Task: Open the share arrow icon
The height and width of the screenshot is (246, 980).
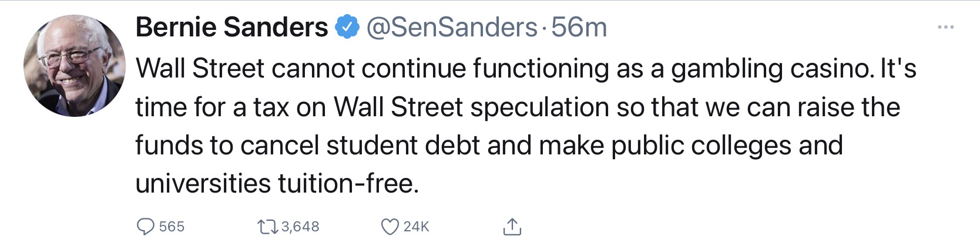Action: (512, 226)
